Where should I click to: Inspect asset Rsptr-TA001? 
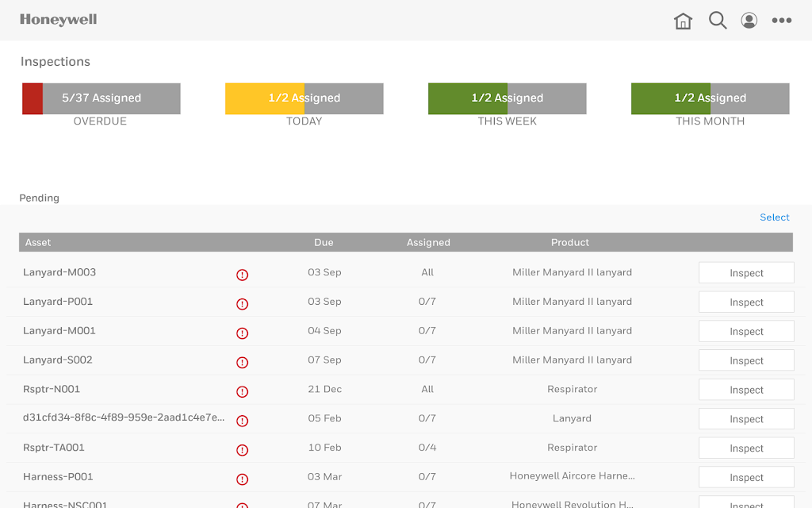[x=746, y=448]
